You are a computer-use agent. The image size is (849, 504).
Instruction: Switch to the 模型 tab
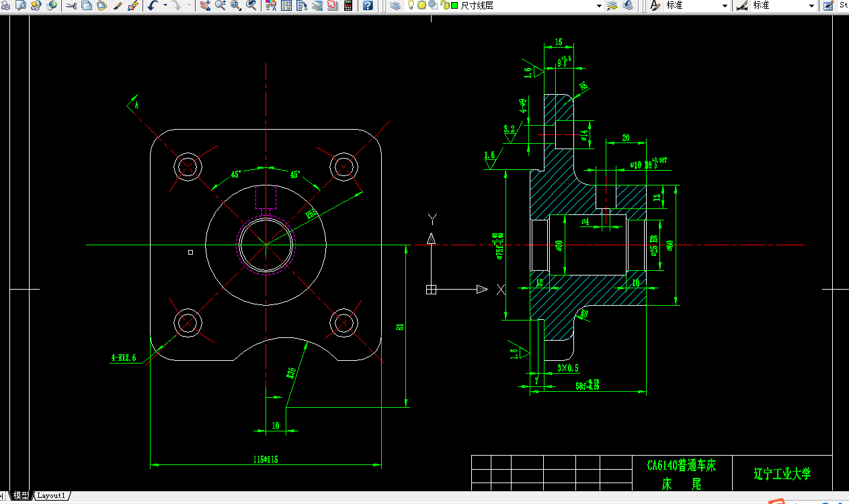pyautogui.click(x=22, y=495)
